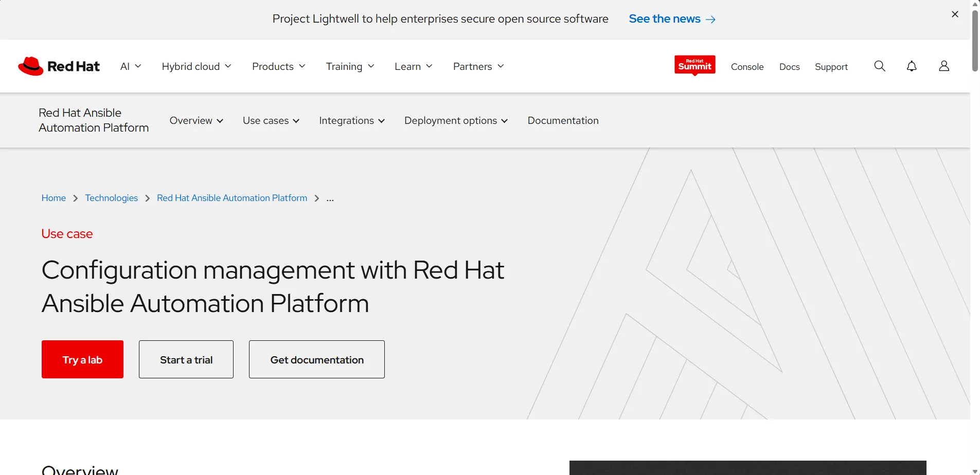This screenshot has width=980, height=475.
Task: Expand the Training menu
Action: coord(350,66)
